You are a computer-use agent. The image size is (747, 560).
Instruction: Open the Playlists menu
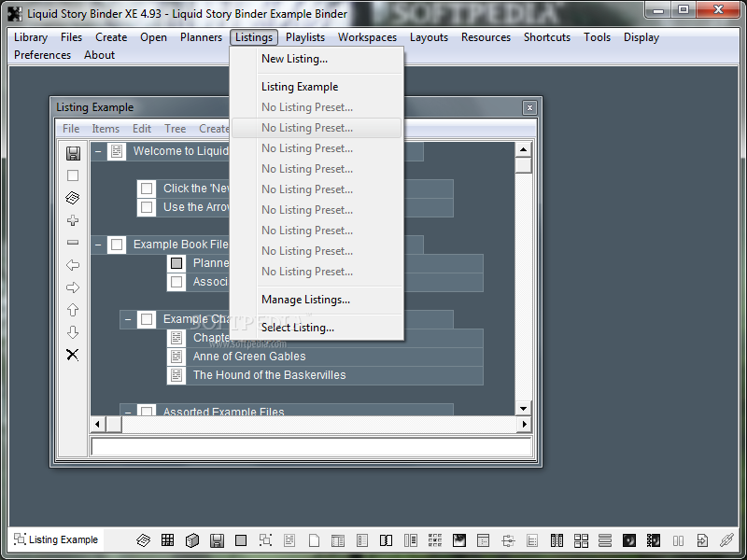coord(305,37)
